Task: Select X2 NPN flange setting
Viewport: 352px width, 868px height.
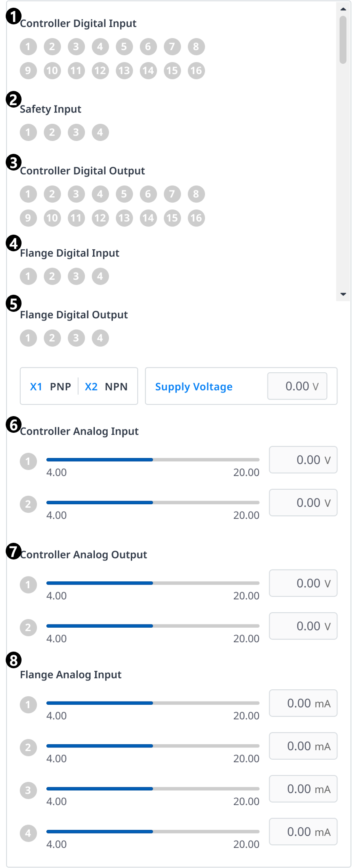Action: 106,386
